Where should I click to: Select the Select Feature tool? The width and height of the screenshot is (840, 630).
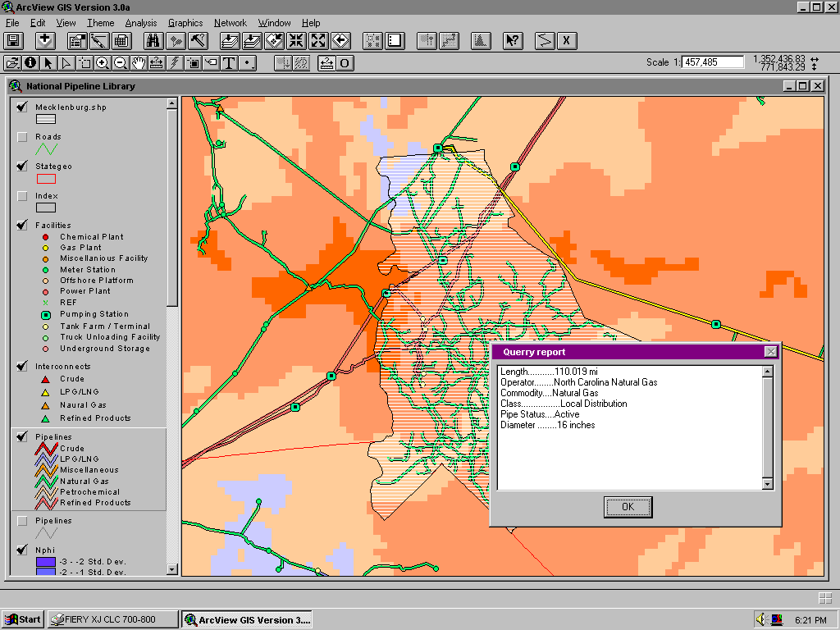[84, 63]
